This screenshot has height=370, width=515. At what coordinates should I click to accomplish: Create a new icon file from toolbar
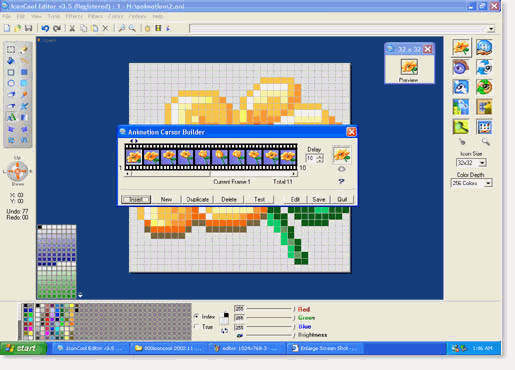[x=7, y=28]
